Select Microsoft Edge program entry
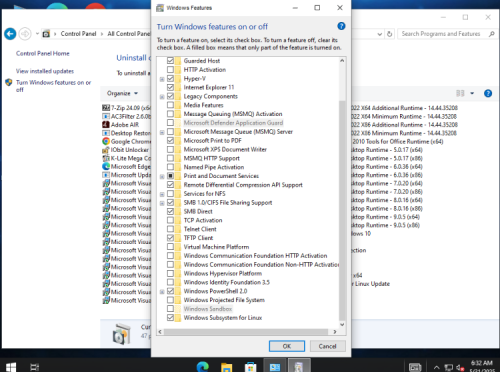Screen dimensions: 500x372 (x=127, y=166)
